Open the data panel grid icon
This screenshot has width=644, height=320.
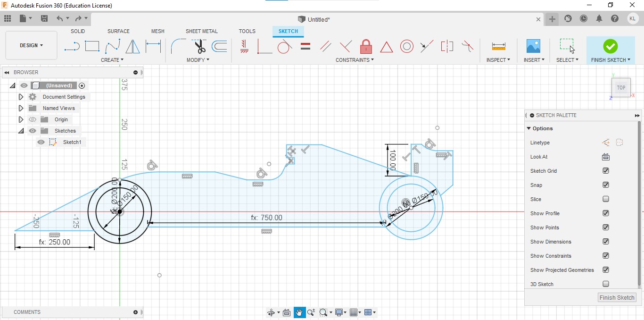coord(8,19)
